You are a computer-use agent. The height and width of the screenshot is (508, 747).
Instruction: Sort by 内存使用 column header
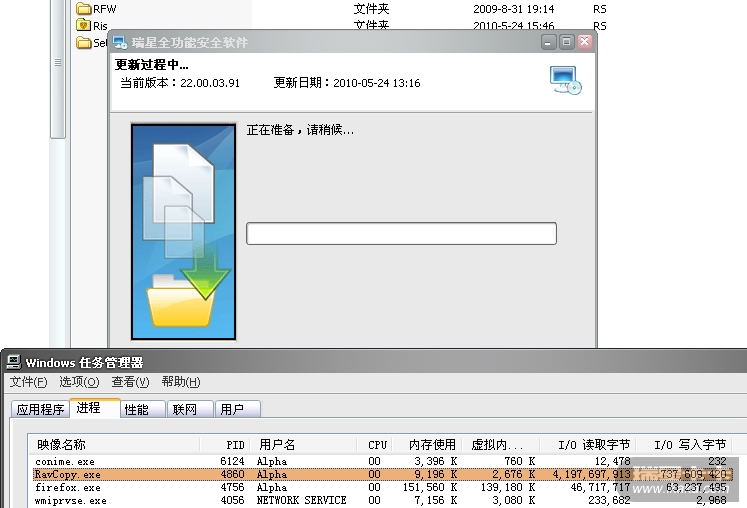(427, 445)
